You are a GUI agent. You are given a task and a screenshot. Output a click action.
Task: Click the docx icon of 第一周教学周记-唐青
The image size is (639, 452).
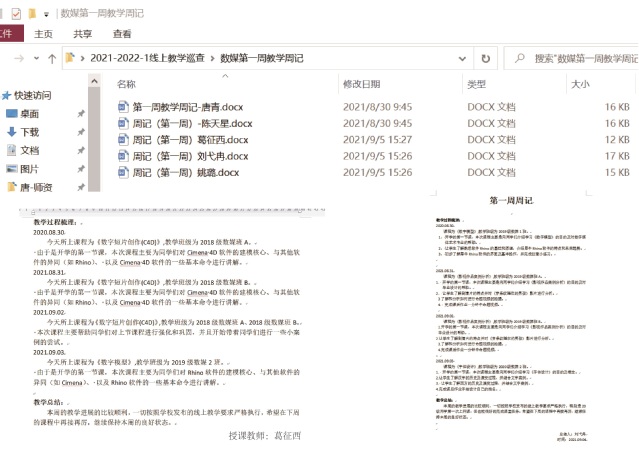123,107
